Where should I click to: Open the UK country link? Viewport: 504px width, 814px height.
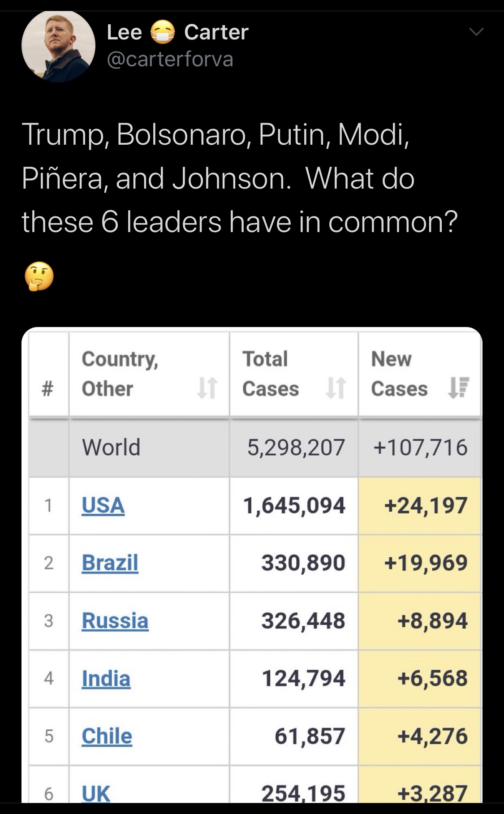tap(96, 793)
